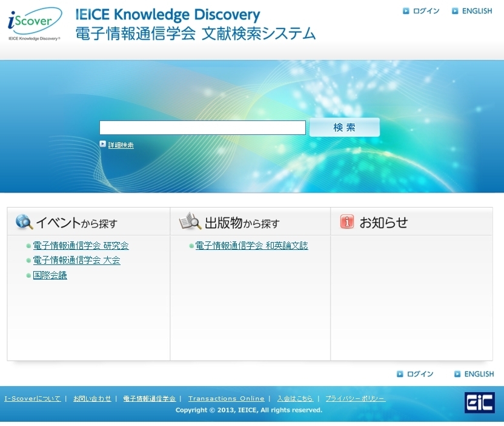Open 入会はこちら footer link
This screenshot has width=504, height=426.
[x=295, y=399]
